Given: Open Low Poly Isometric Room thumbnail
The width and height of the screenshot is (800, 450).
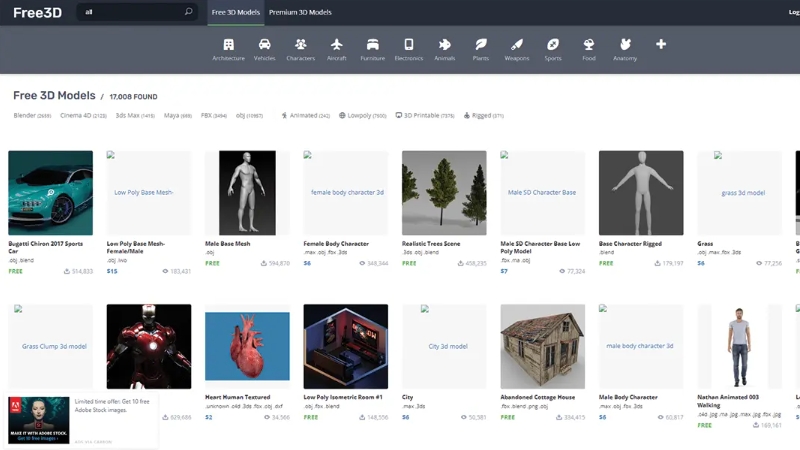Looking at the screenshot, I should 345,346.
